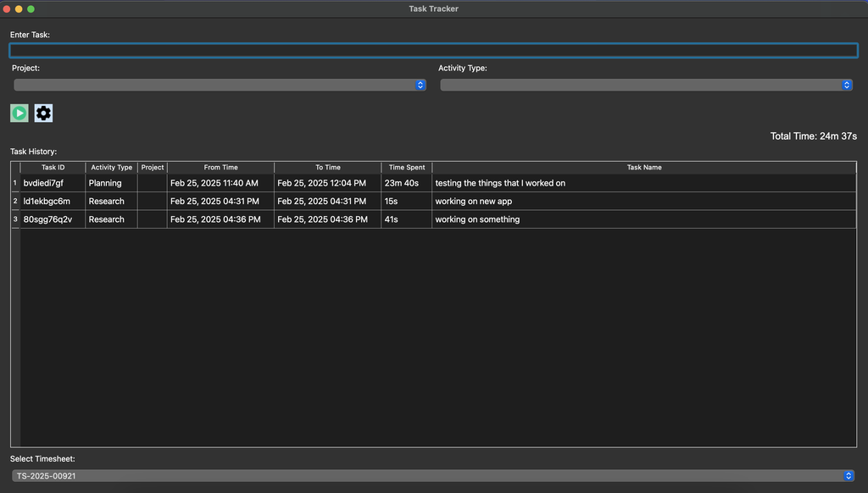Select task ID ld1ekbgc6m cell
This screenshot has width=868, height=493.
coord(53,202)
